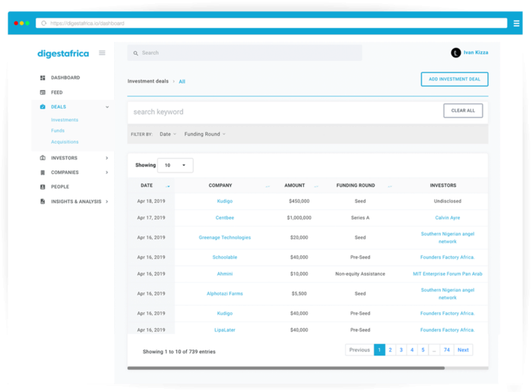Click Ivan Kizza username link
Image resolution: width=532 pixels, height=392 pixels.
tap(476, 52)
